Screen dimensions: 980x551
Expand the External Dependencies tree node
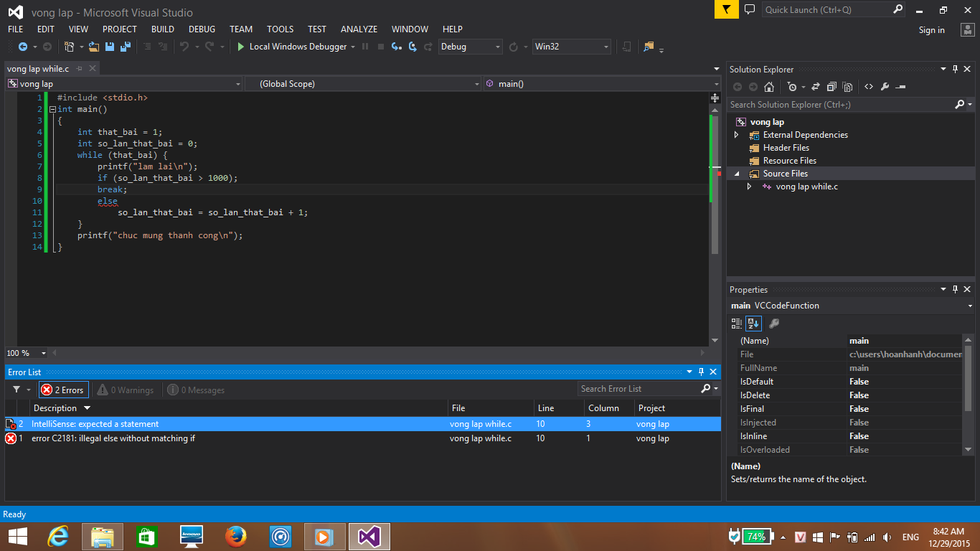click(736, 135)
